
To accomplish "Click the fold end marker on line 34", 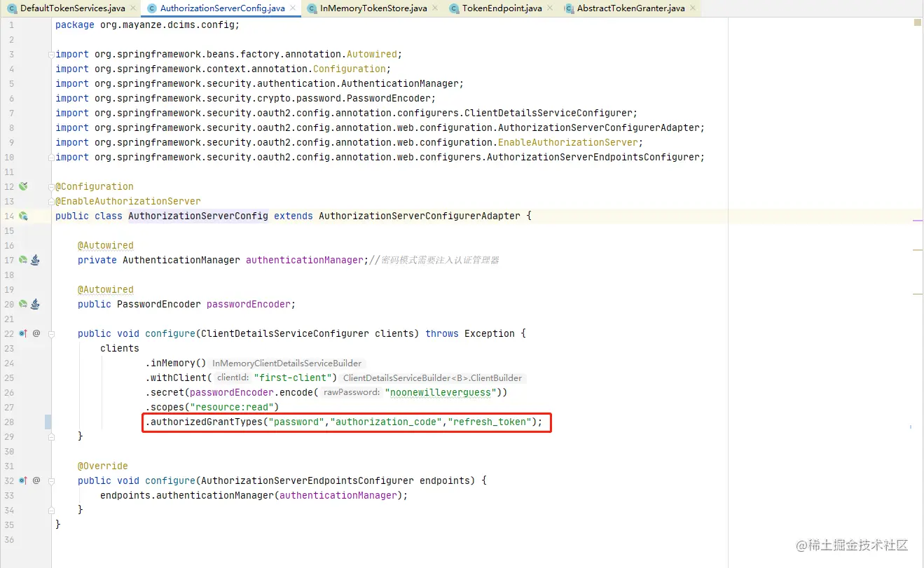I will click(51, 511).
